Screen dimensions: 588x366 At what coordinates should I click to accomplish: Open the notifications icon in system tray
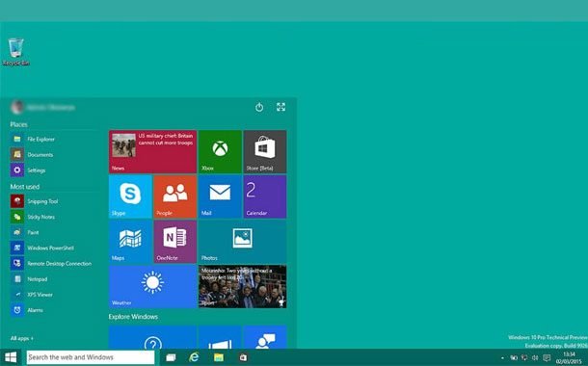pyautogui.click(x=547, y=357)
